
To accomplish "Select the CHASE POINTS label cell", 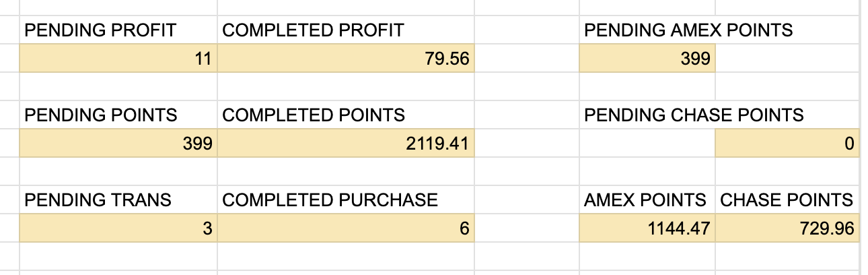I will 787,200.
